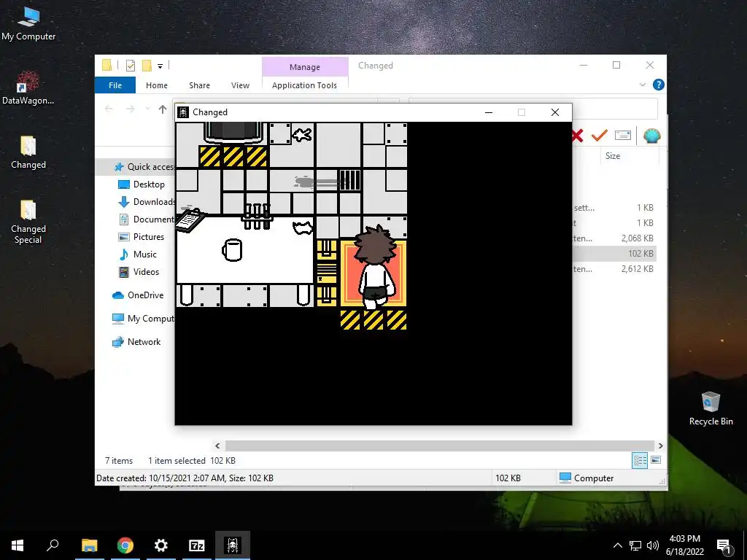This screenshot has width=747, height=560.
Task: Click the horizontal scrollbar thumb in Explorer
Action: pos(439,446)
